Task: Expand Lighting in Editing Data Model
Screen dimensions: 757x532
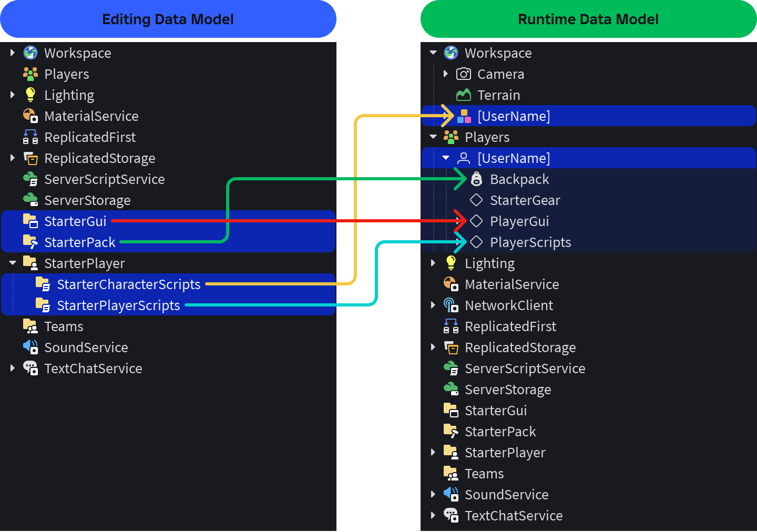Action: (x=13, y=95)
